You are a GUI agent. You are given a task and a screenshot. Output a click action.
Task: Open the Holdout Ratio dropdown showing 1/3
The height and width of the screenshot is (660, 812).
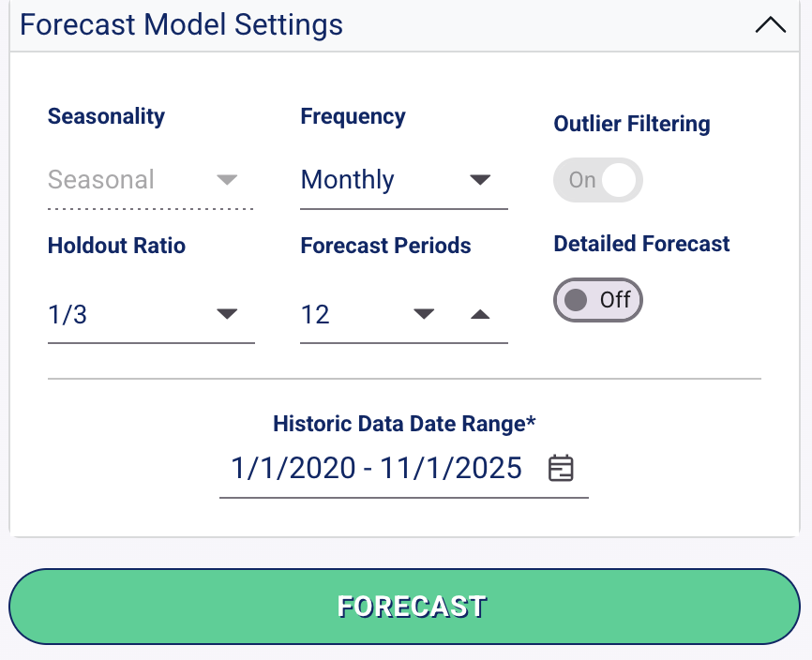pyautogui.click(x=150, y=315)
